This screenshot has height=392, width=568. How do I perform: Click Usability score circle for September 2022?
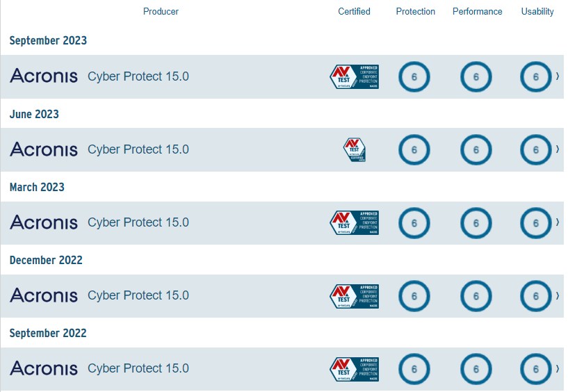(536, 369)
